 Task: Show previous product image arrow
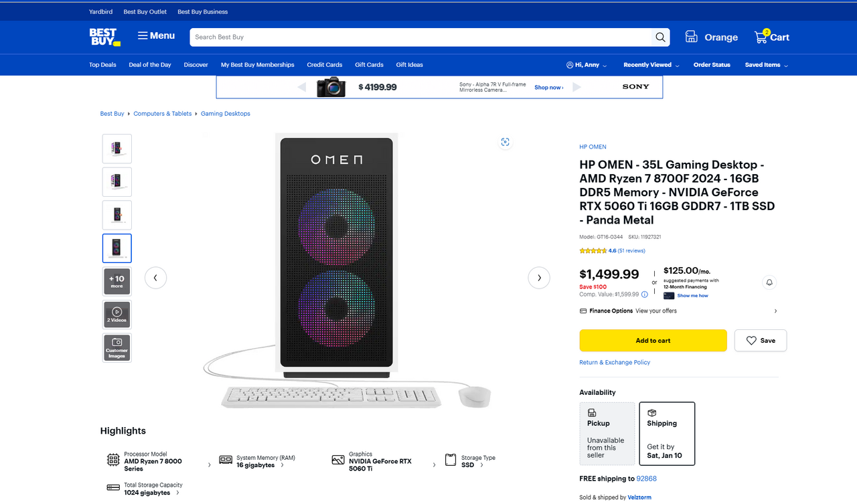pos(155,278)
